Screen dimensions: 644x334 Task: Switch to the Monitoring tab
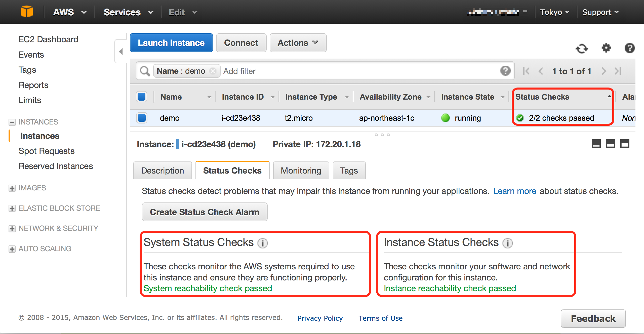coord(301,171)
